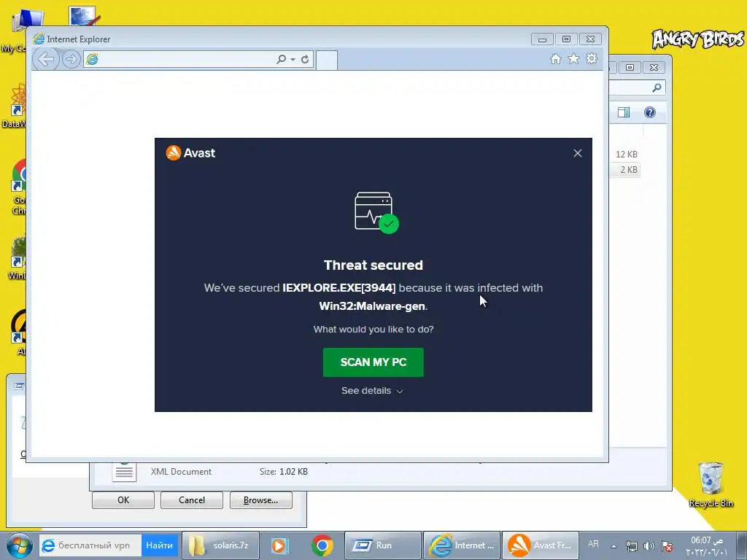Click the XML Document file icon in details pane

click(x=124, y=472)
